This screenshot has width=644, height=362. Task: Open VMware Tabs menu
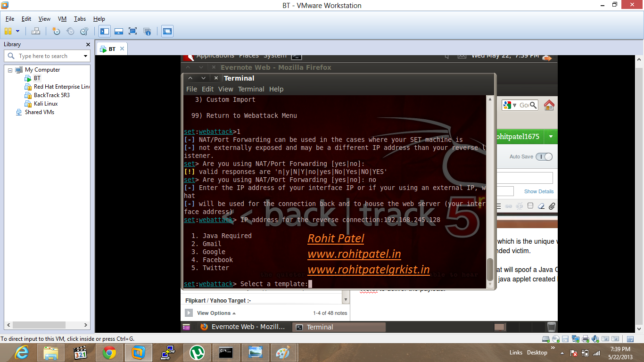pos(80,19)
